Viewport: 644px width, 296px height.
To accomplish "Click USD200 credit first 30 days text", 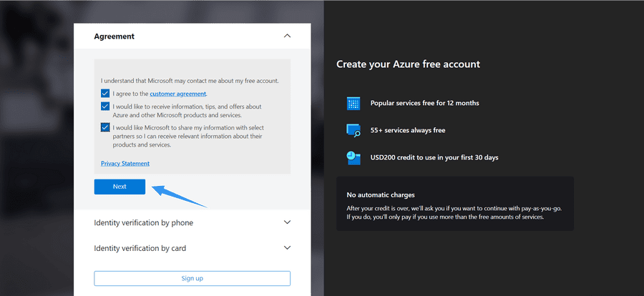I will pos(434,157).
